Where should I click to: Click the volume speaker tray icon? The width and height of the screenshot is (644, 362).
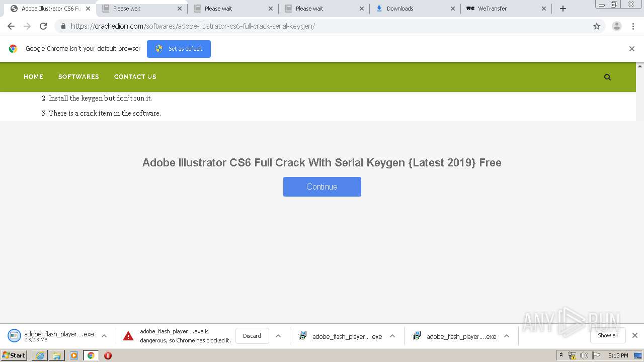[x=584, y=355]
